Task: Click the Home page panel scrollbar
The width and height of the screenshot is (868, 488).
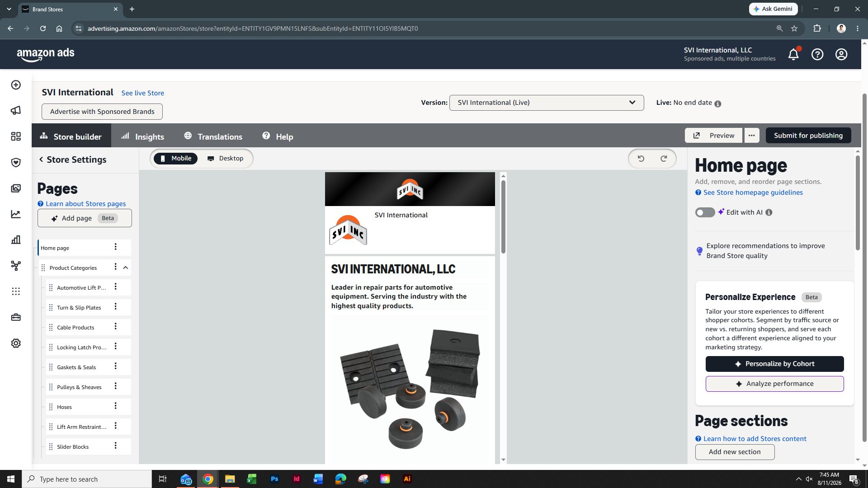Action: click(x=858, y=203)
